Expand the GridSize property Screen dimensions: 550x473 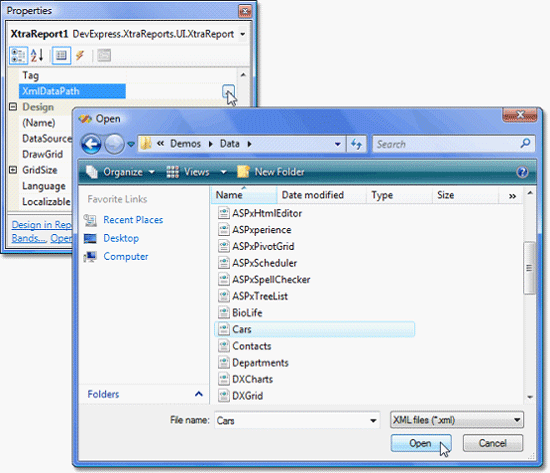click(13, 170)
